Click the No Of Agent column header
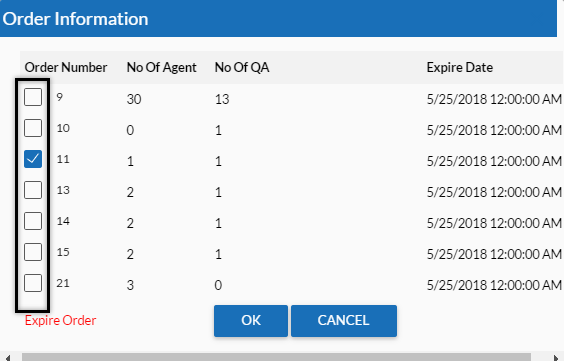 (162, 68)
